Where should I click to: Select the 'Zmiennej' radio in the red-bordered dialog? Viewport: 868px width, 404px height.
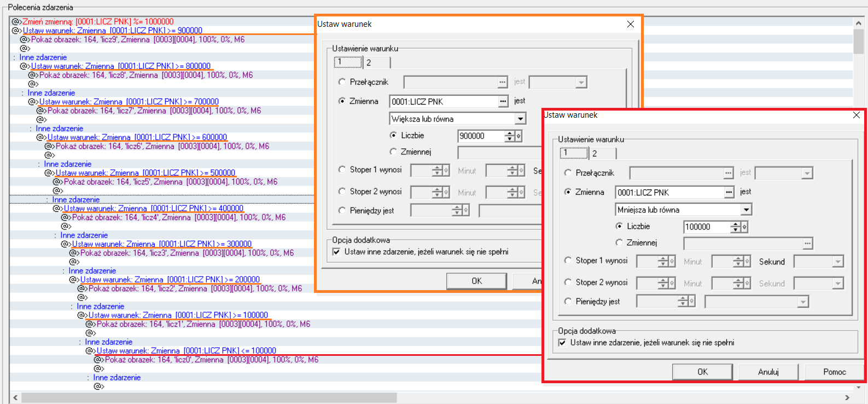point(619,243)
